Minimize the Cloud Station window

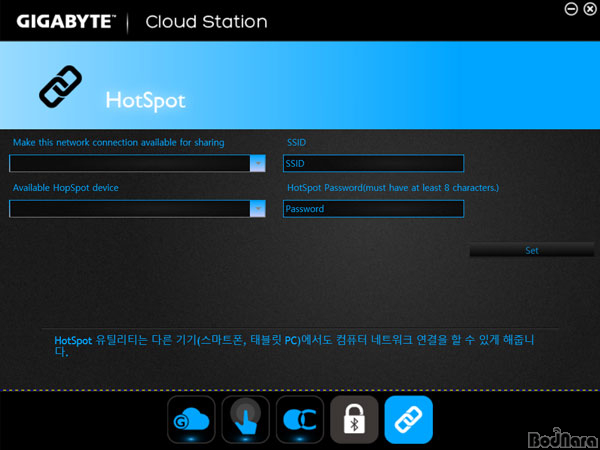click(571, 9)
